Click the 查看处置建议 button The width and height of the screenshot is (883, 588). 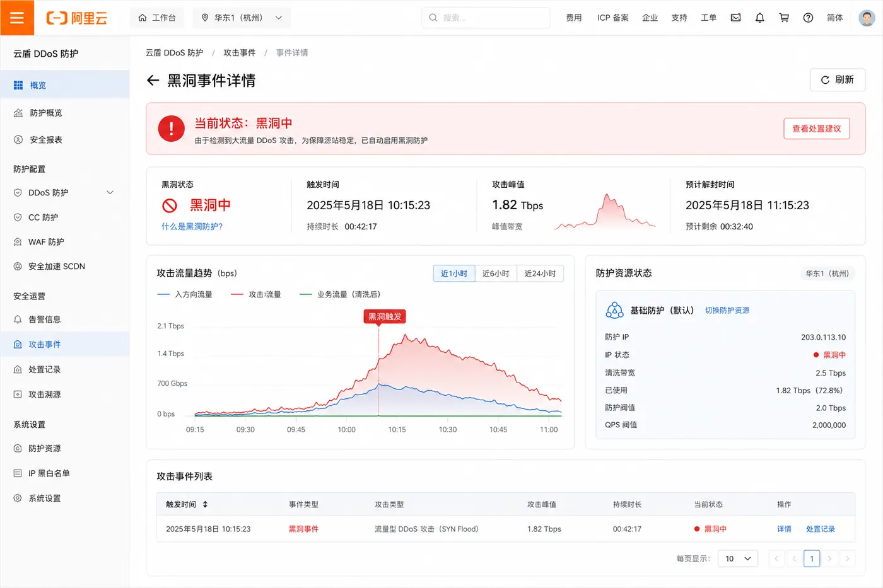point(817,129)
